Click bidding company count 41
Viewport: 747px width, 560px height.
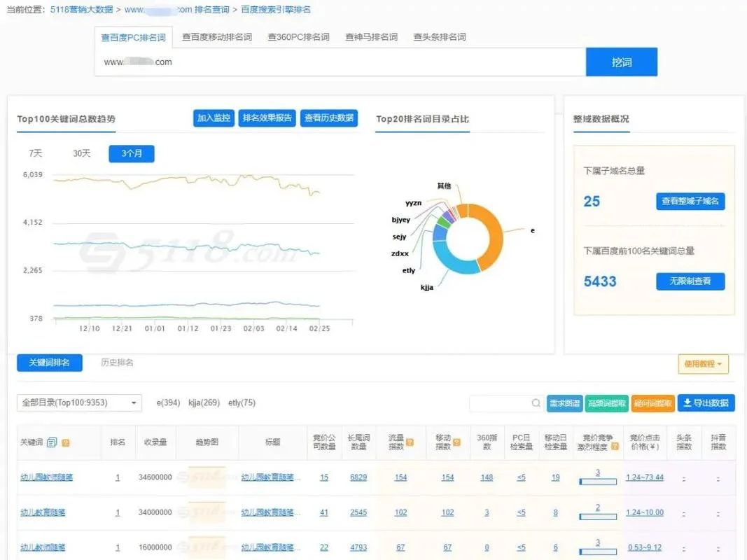[324, 512]
